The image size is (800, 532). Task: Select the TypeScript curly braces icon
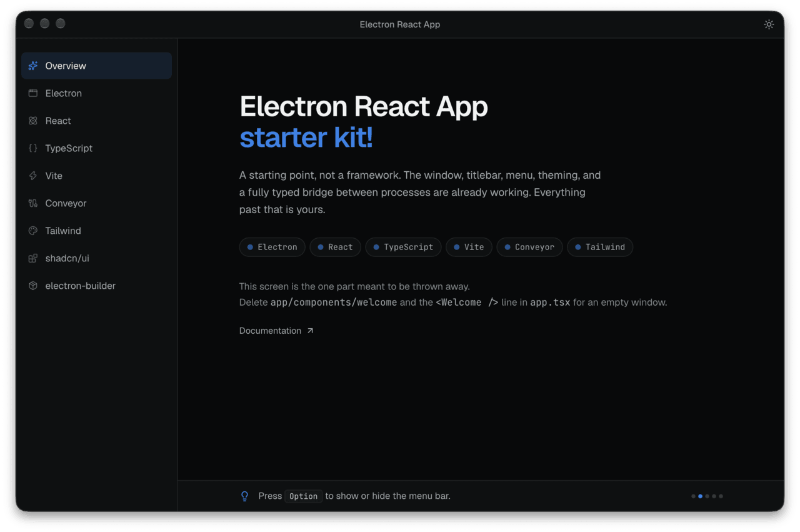(x=33, y=148)
